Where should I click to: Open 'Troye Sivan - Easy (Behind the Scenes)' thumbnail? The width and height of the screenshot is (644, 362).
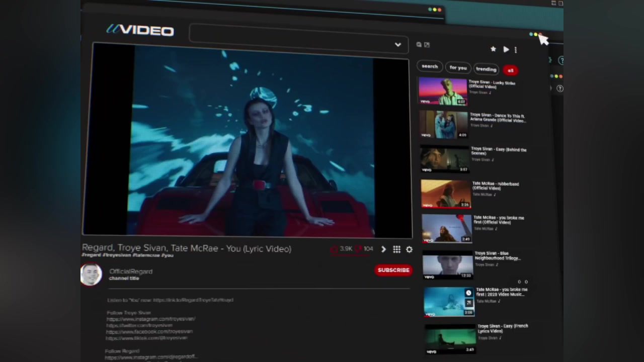coord(445,159)
